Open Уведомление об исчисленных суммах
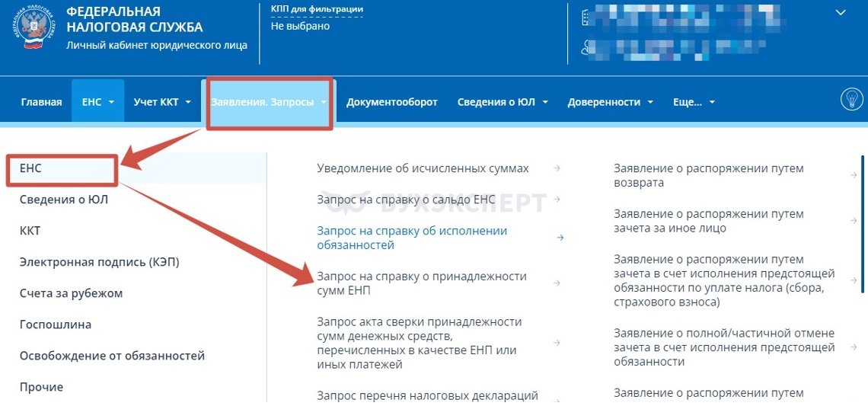868x406 pixels. click(423, 168)
